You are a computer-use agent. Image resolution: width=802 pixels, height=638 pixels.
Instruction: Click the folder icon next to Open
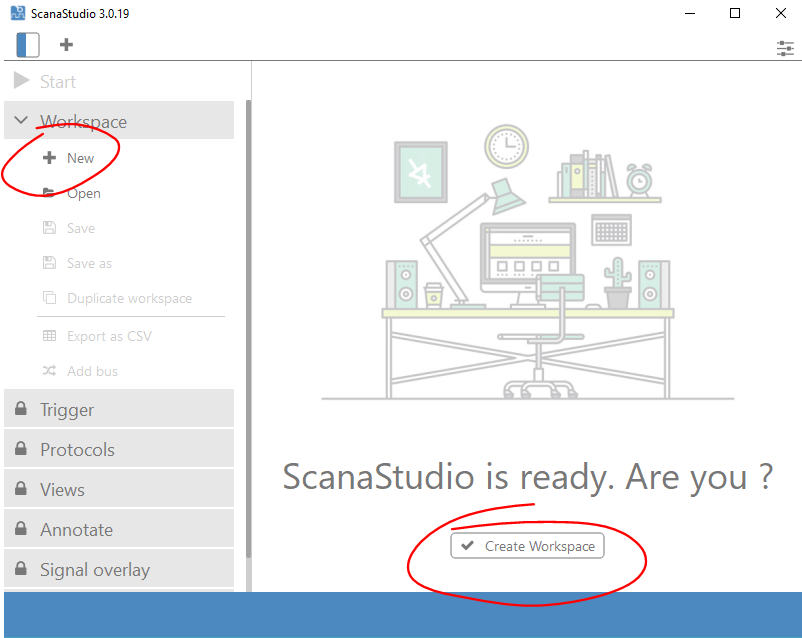click(x=48, y=192)
